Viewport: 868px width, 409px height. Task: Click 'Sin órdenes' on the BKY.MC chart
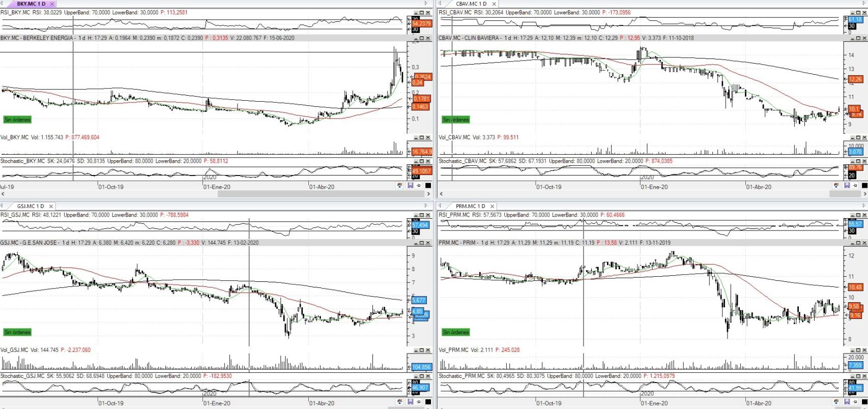[x=17, y=120]
